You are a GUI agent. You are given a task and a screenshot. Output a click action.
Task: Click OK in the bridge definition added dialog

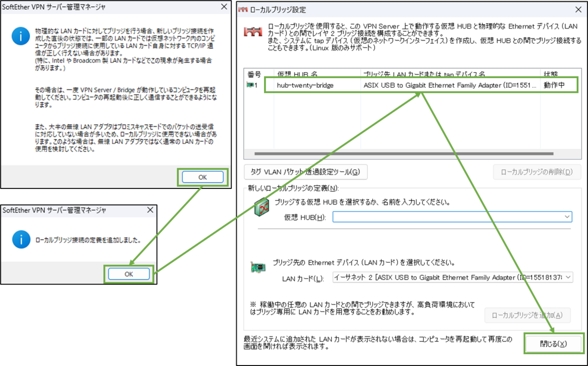click(129, 274)
